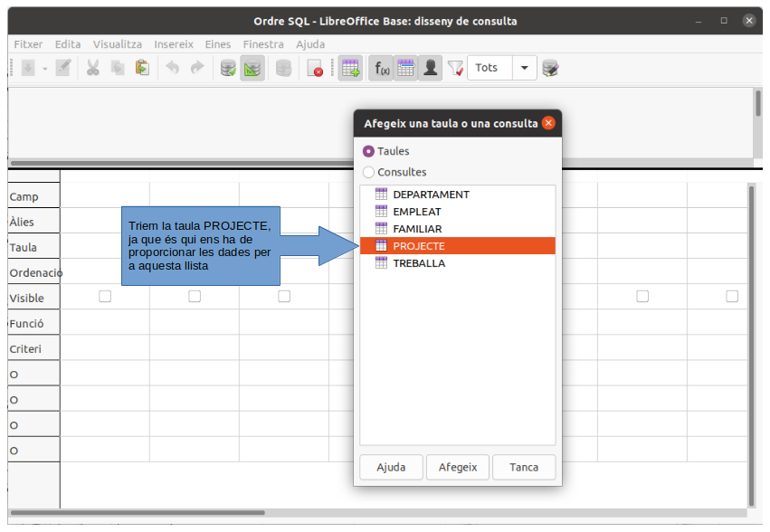770x532 pixels.
Task: Click the Add Table or Query icon
Action: (350, 68)
